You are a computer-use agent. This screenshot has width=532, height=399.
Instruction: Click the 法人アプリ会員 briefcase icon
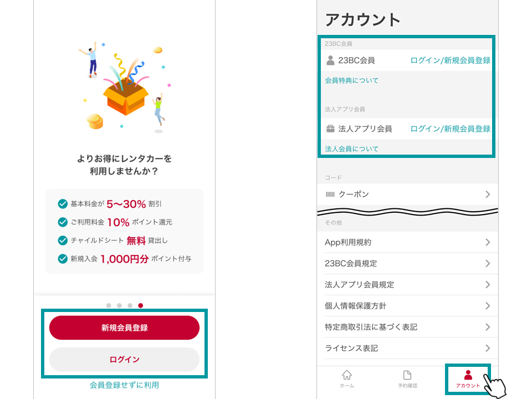pos(330,129)
